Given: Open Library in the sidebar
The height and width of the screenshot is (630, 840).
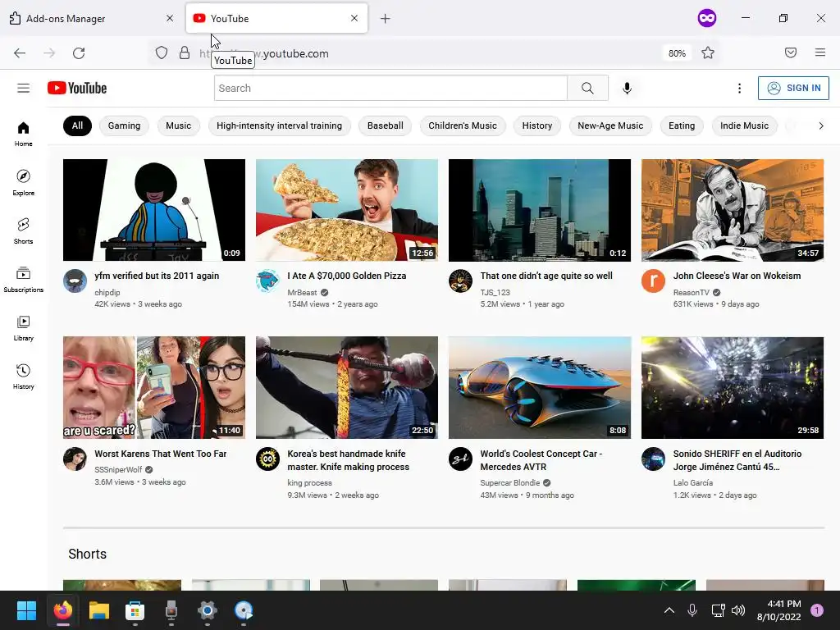Looking at the screenshot, I should (23, 328).
